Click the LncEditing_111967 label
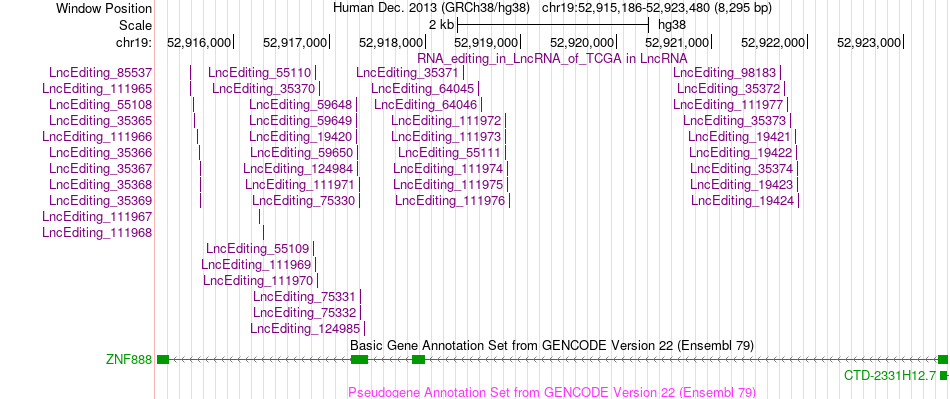The width and height of the screenshot is (950, 399). [97, 217]
